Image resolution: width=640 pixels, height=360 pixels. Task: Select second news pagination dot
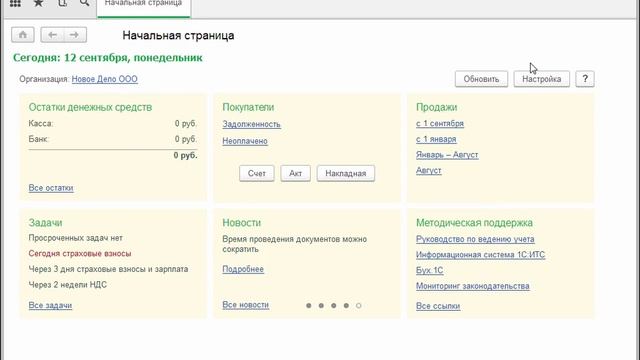(321, 305)
